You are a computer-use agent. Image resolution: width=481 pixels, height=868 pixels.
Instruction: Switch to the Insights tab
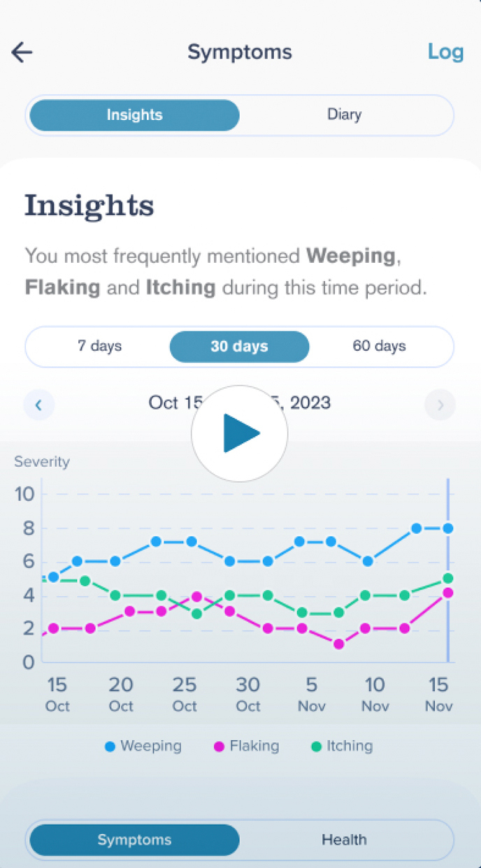(134, 115)
